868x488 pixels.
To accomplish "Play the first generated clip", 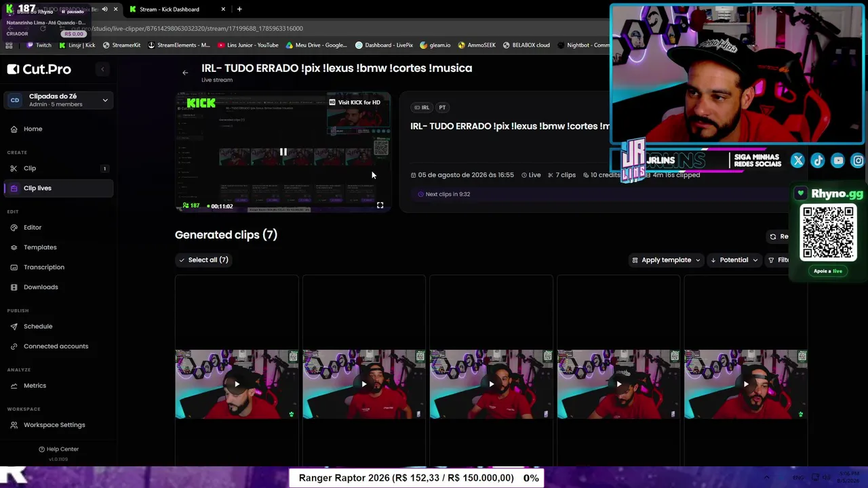I will [x=237, y=384].
